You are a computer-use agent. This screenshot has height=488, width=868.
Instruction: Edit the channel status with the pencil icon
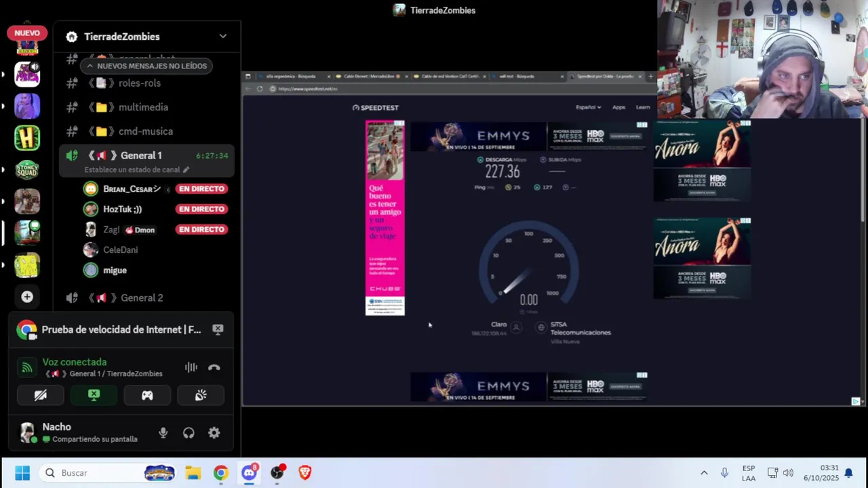pos(186,169)
